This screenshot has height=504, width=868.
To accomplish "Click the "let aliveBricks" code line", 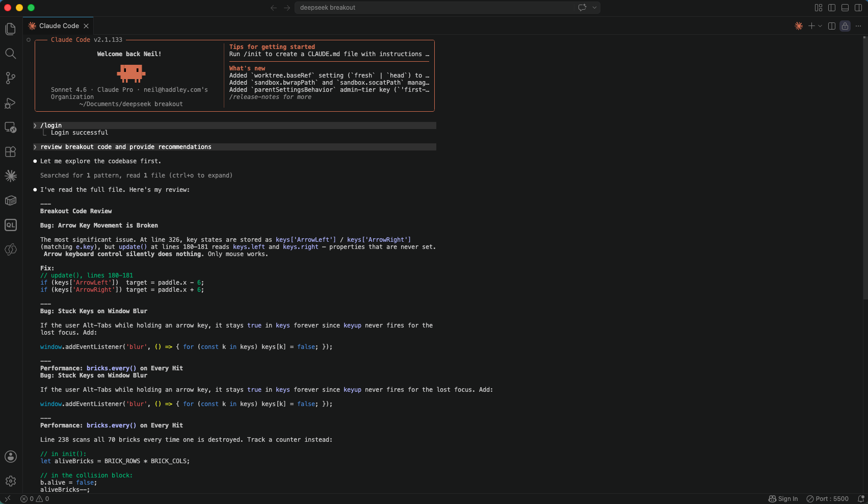I will tap(115, 461).
